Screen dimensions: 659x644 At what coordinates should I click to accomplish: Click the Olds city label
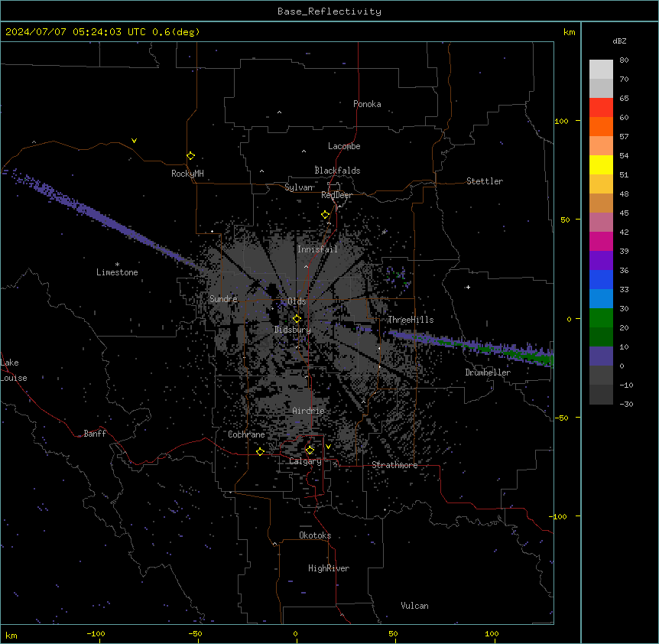point(297,301)
